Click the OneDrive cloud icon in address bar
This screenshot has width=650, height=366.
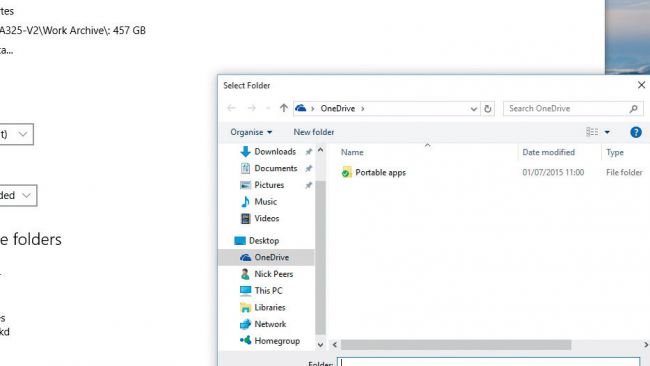click(301, 108)
